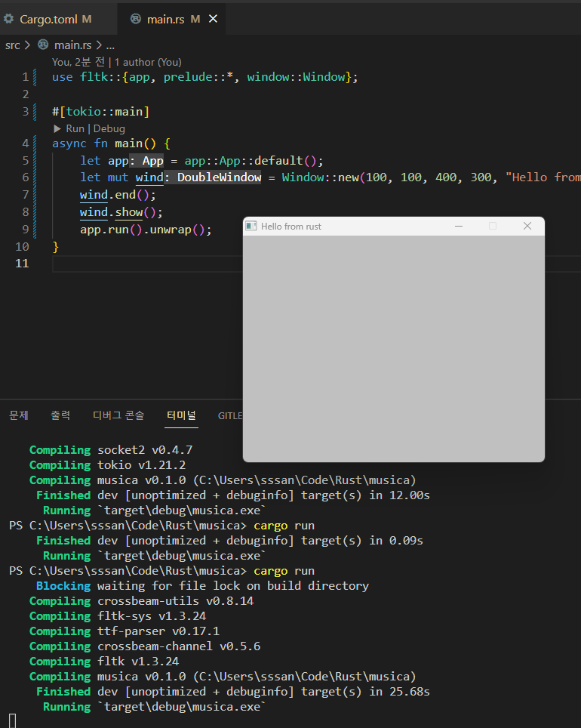This screenshot has width=581, height=728.
Task: Switch to the 디버그 콘솔 panel tab
Action: pyautogui.click(x=118, y=415)
